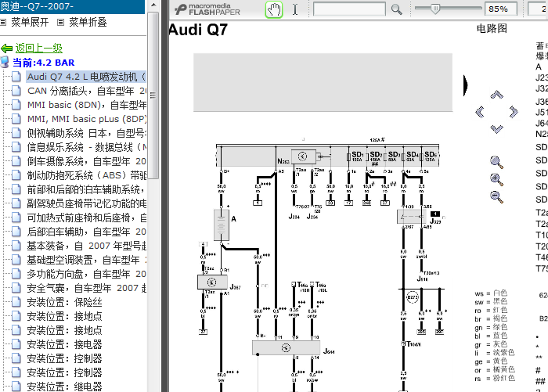This screenshot has height=392, width=548.
Task: Open 侧视辅助系统 日本 entry
Action: tap(87, 133)
